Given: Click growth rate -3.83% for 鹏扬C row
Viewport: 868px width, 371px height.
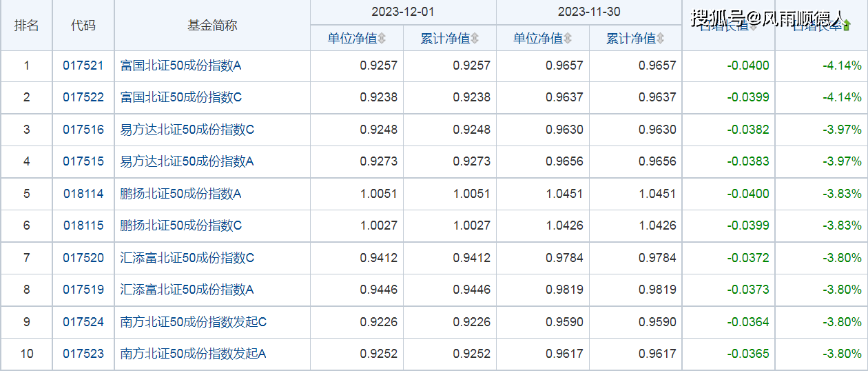Looking at the screenshot, I should [842, 225].
